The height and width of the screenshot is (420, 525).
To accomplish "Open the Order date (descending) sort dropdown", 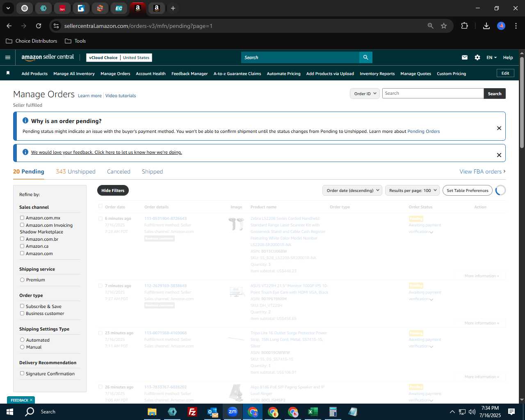I will coord(352,190).
